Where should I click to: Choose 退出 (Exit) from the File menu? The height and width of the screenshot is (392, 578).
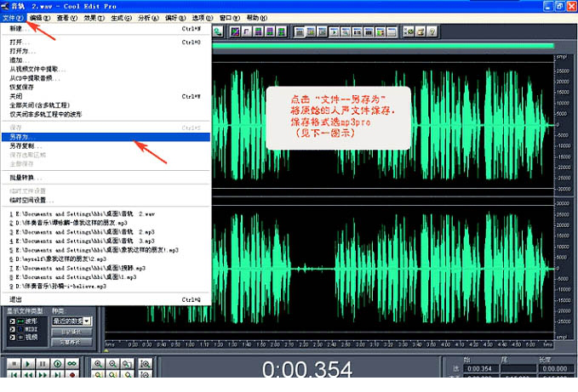point(106,299)
